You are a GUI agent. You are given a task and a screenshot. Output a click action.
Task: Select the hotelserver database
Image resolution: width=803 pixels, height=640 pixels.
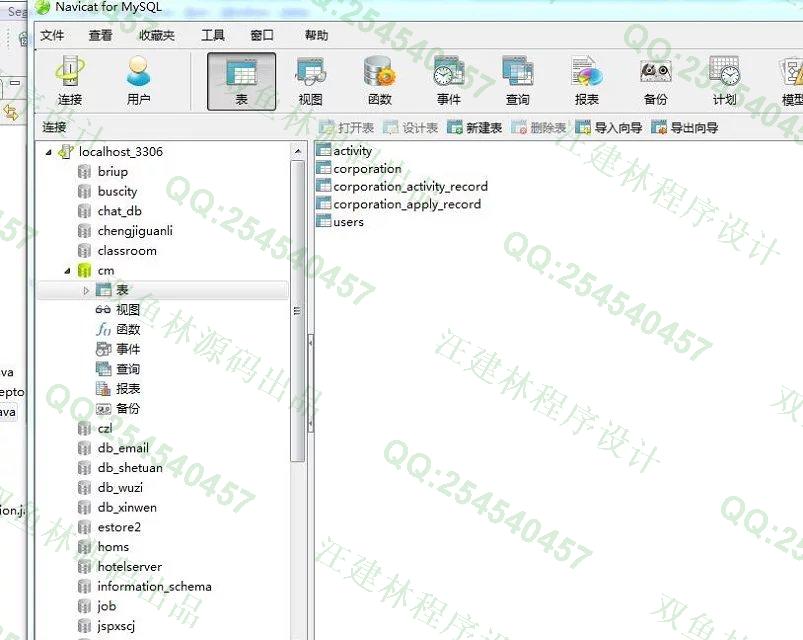tap(130, 567)
